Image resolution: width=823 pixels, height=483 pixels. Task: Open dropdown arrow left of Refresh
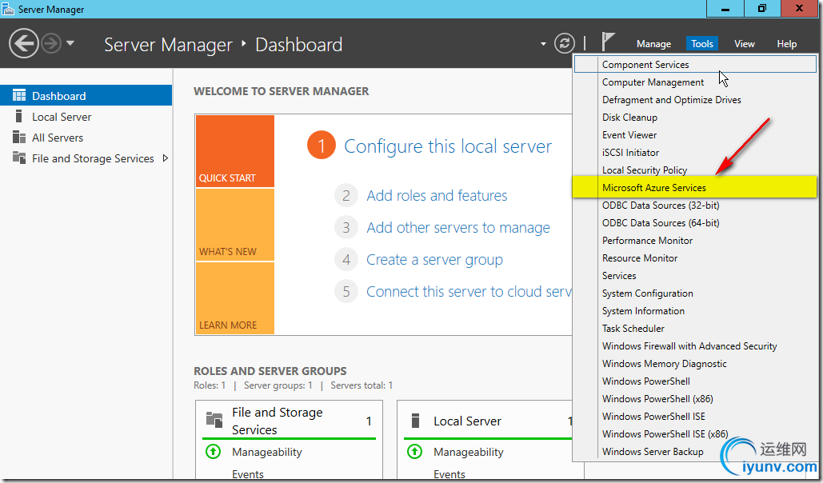coord(543,44)
